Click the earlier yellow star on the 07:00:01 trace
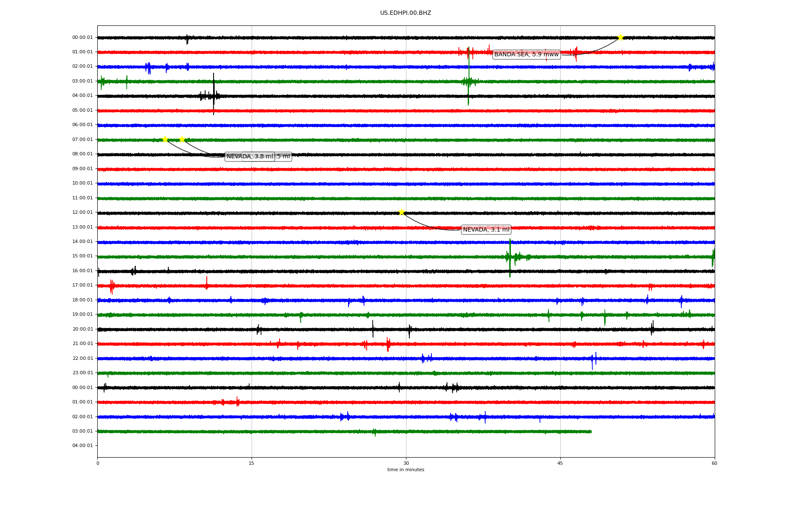 tap(165, 139)
